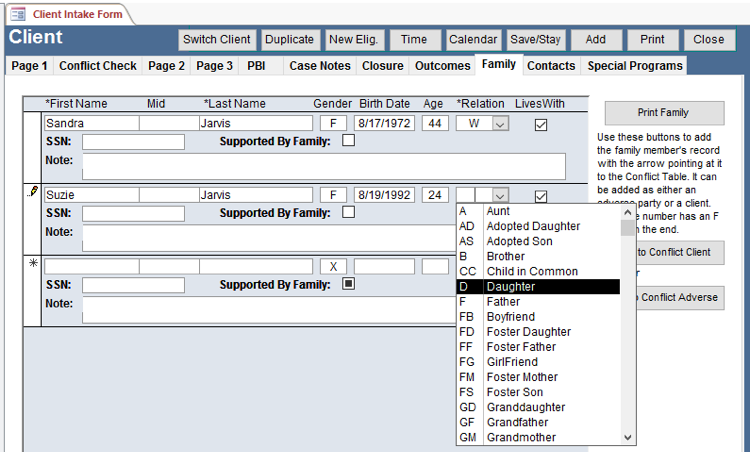Click the Duplicate button
The width and height of the screenshot is (750, 452).
(289, 40)
